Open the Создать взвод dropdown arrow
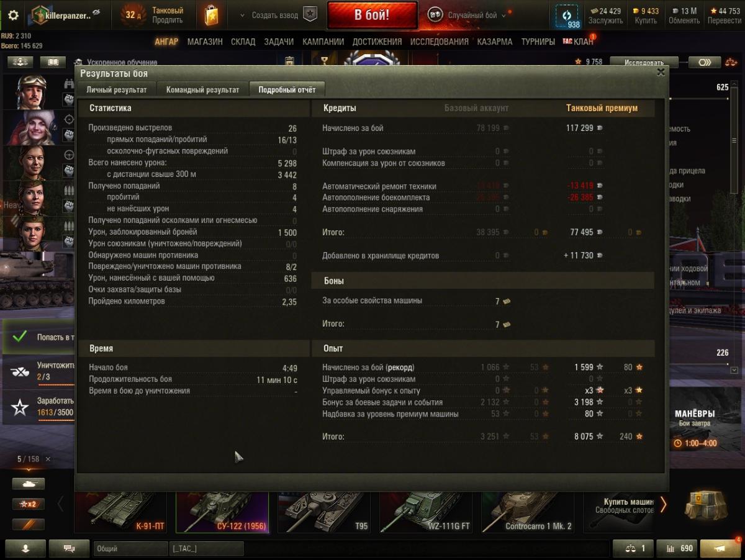This screenshot has height=560, width=745. click(242, 16)
